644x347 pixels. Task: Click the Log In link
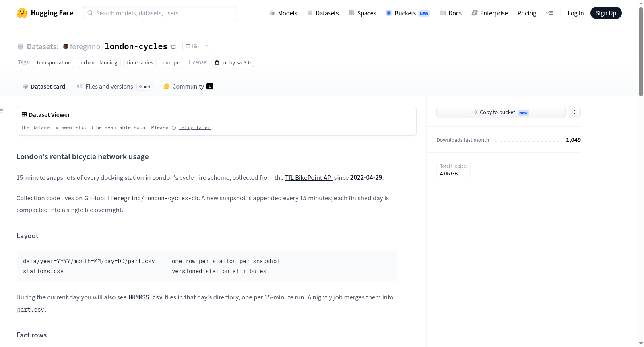tap(576, 13)
